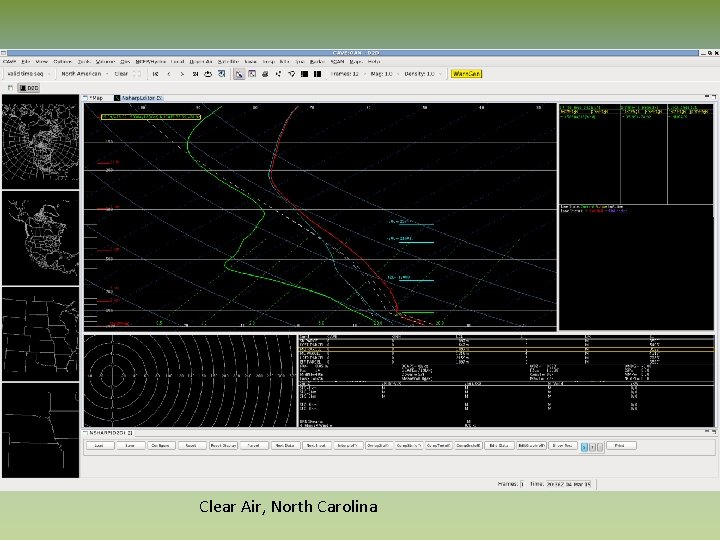Toggle the CompTm(off) button
Viewport: 720px width, 540px height.
(439, 446)
